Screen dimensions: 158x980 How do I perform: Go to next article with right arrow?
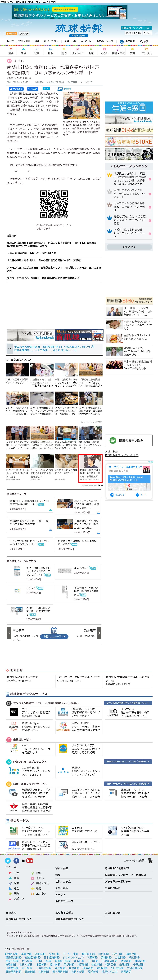pyautogui.click(x=99, y=633)
